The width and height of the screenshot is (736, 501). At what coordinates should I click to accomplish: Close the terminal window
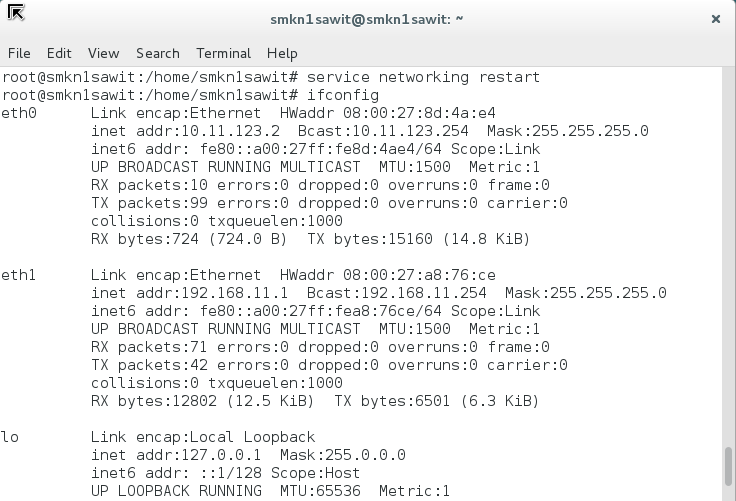[x=715, y=18]
